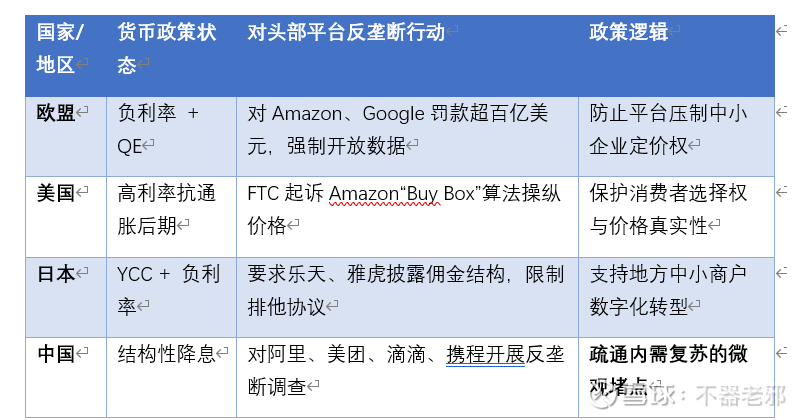Click the 美国 row label
The image size is (810, 420).
[56, 193]
